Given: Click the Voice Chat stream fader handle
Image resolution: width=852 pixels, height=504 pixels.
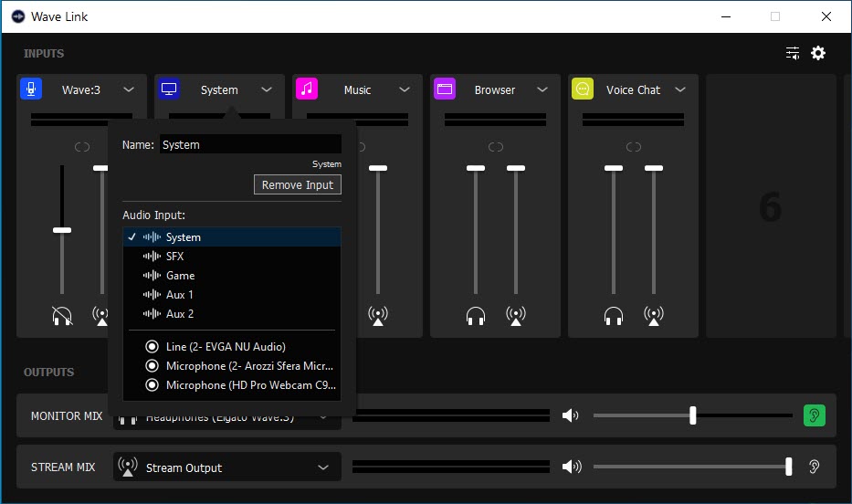Looking at the screenshot, I should (x=654, y=168).
